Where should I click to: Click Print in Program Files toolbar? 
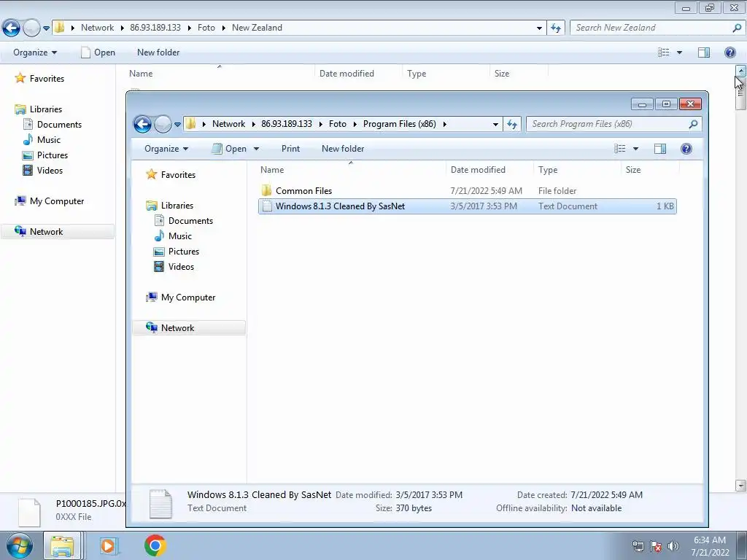click(290, 149)
